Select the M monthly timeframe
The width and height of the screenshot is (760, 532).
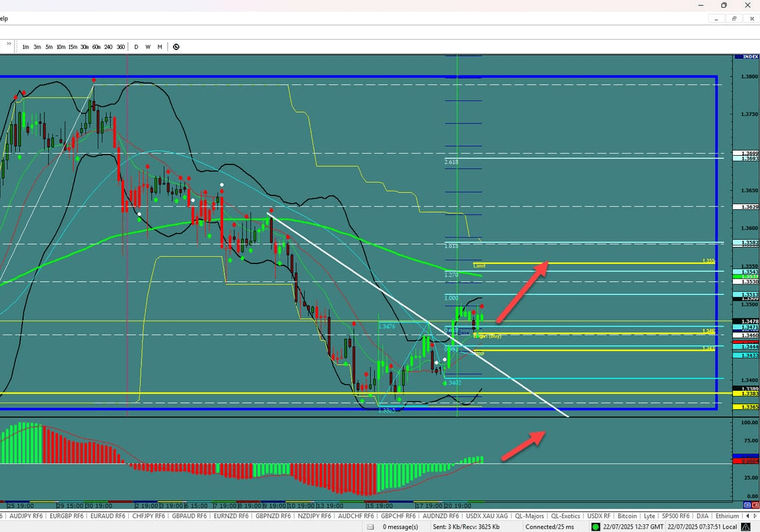click(159, 46)
